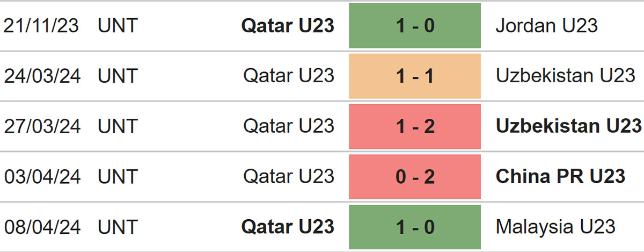The height and width of the screenshot is (252, 644).
Task: Select bold Uzbekistan U23 team name
Action: pyautogui.click(x=568, y=126)
